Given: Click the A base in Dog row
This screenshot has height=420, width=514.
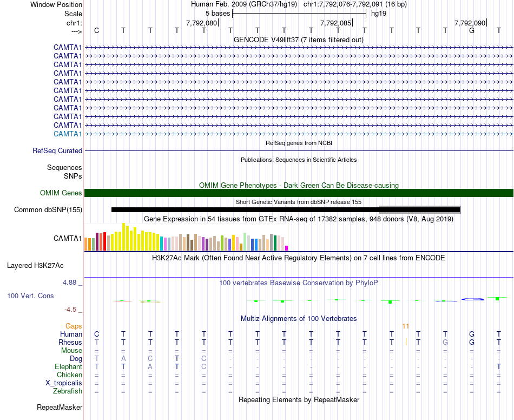Looking at the screenshot, I should pos(123,358).
